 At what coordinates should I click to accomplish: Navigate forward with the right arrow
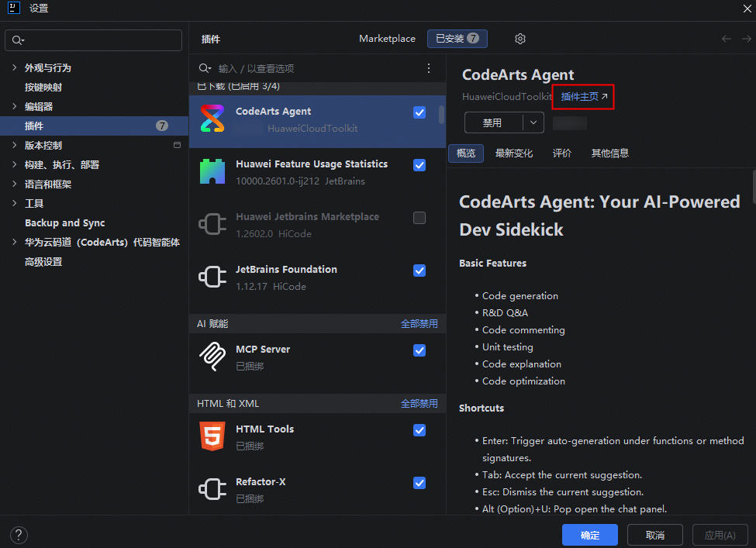(x=747, y=39)
